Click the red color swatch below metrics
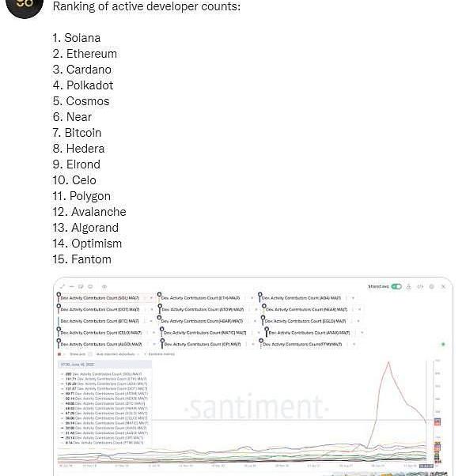This screenshot has height=476, width=466. 59,354
